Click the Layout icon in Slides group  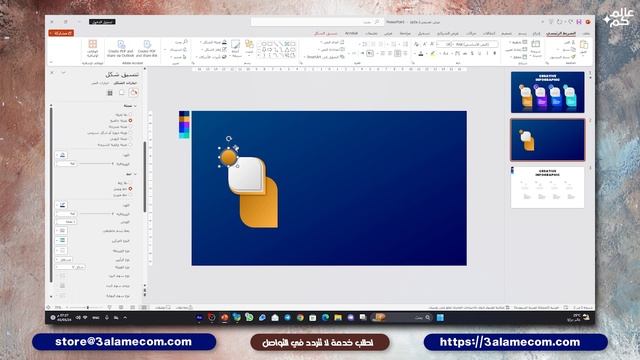[x=524, y=42]
